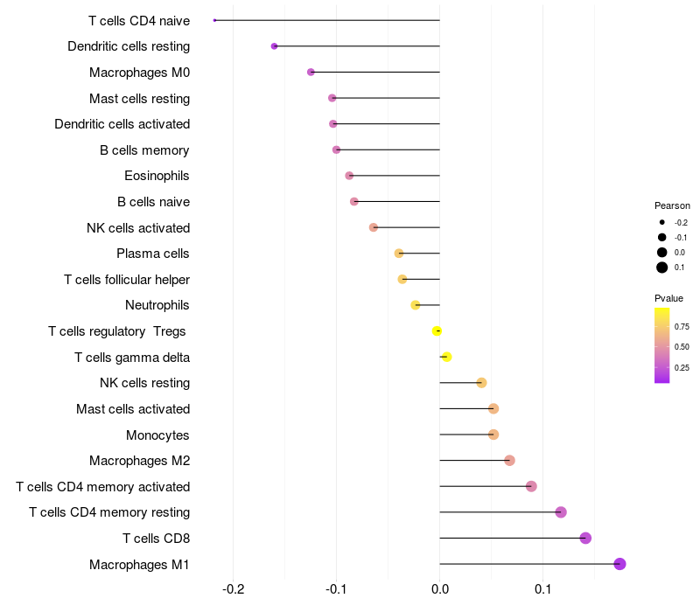Click the Monocytes axis label
The image size is (700, 612).
pyautogui.click(x=157, y=435)
